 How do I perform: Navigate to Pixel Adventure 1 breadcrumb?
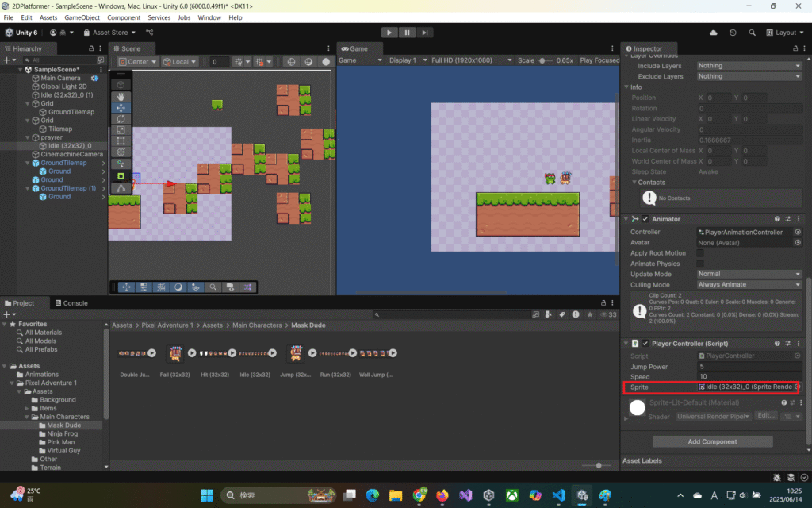click(167, 325)
